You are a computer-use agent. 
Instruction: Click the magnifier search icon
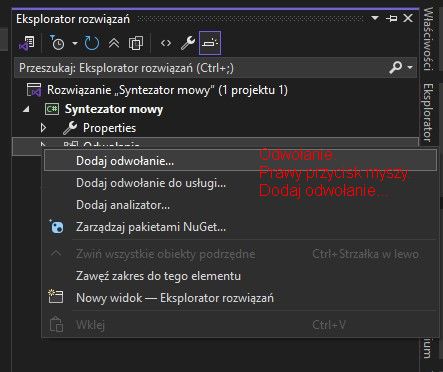[x=396, y=68]
